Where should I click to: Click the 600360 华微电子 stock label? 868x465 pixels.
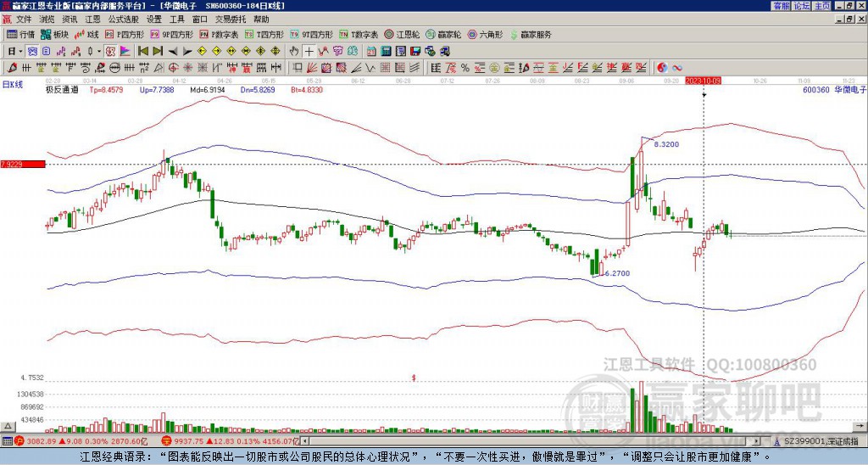(x=835, y=90)
